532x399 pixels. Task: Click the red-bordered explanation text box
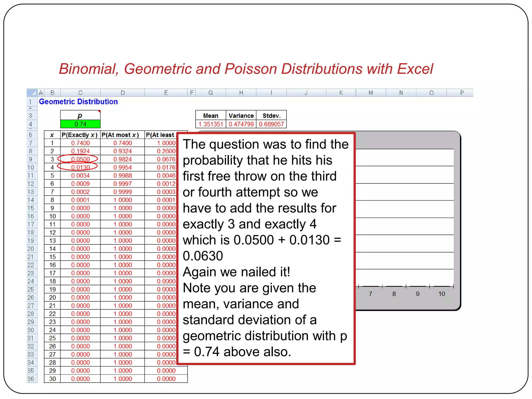[x=266, y=248]
